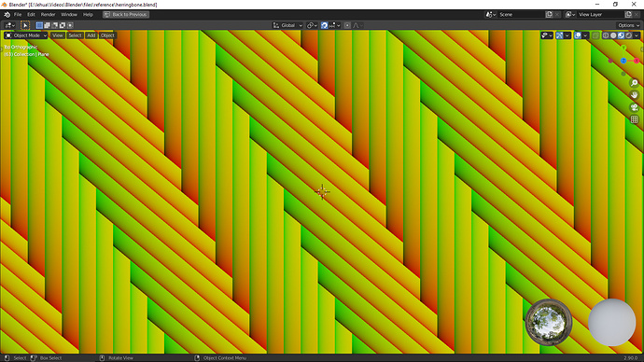This screenshot has height=362, width=644.
Task: Open the Options dropdown
Action: pyautogui.click(x=628, y=25)
